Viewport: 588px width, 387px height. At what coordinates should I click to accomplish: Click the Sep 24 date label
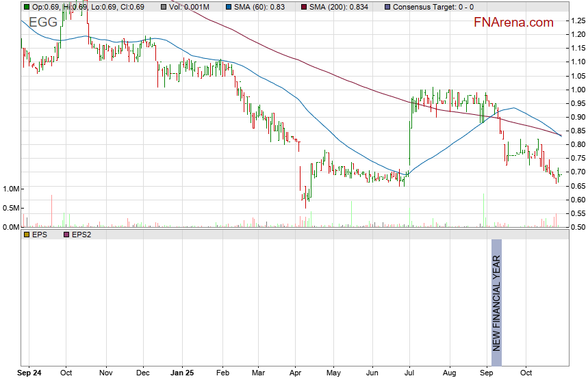[x=29, y=374]
